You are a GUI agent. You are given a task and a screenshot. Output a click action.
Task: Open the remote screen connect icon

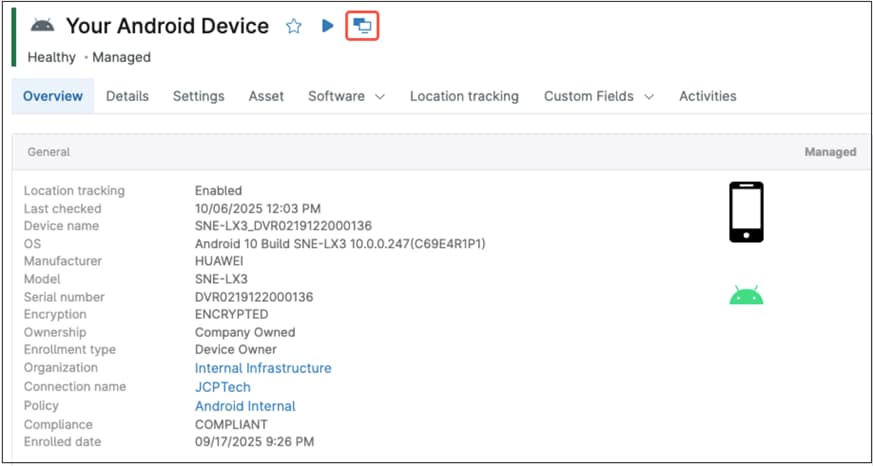pyautogui.click(x=362, y=26)
